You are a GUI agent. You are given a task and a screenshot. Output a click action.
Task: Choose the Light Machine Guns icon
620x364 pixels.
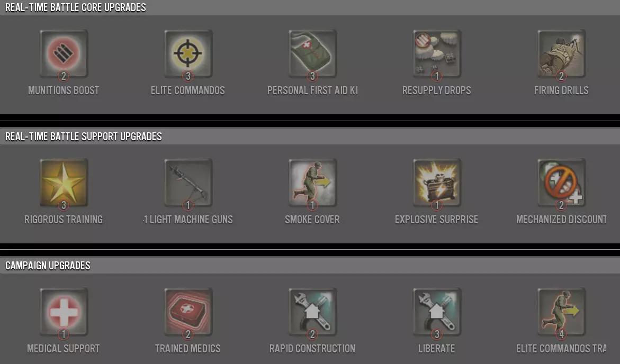tap(188, 183)
